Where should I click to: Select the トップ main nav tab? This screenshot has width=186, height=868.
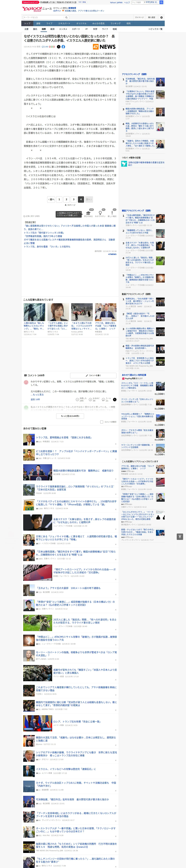click(x=27, y=24)
